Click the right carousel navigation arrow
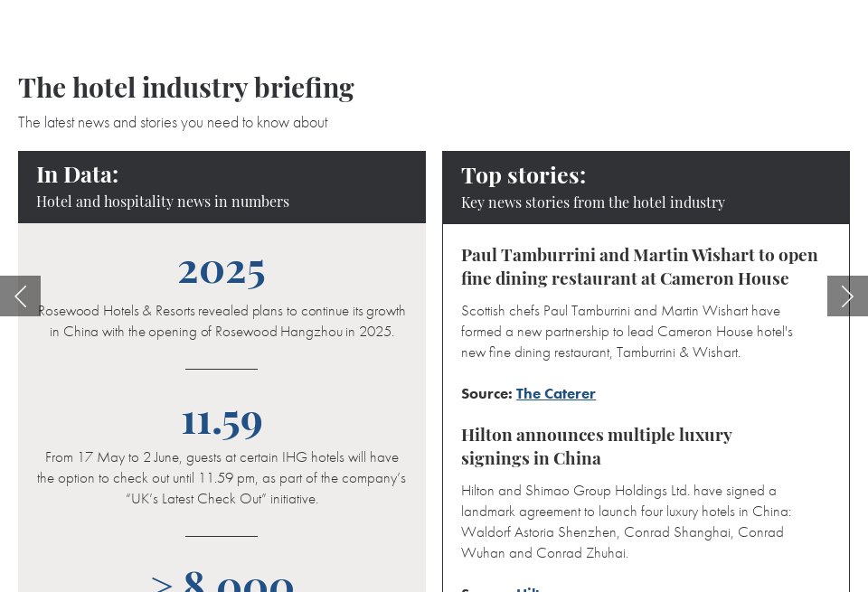The image size is (868, 592). coord(847,296)
